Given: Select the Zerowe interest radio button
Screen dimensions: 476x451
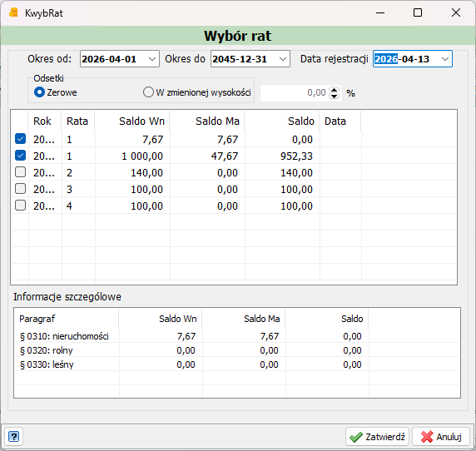Looking at the screenshot, I should click(x=39, y=92).
